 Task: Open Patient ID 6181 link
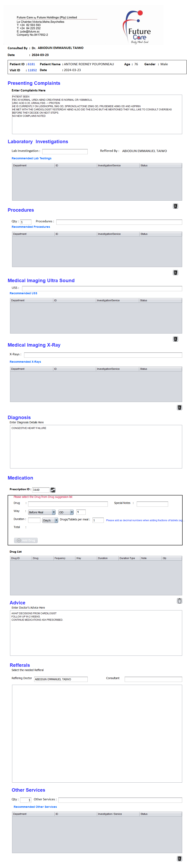click(31, 64)
